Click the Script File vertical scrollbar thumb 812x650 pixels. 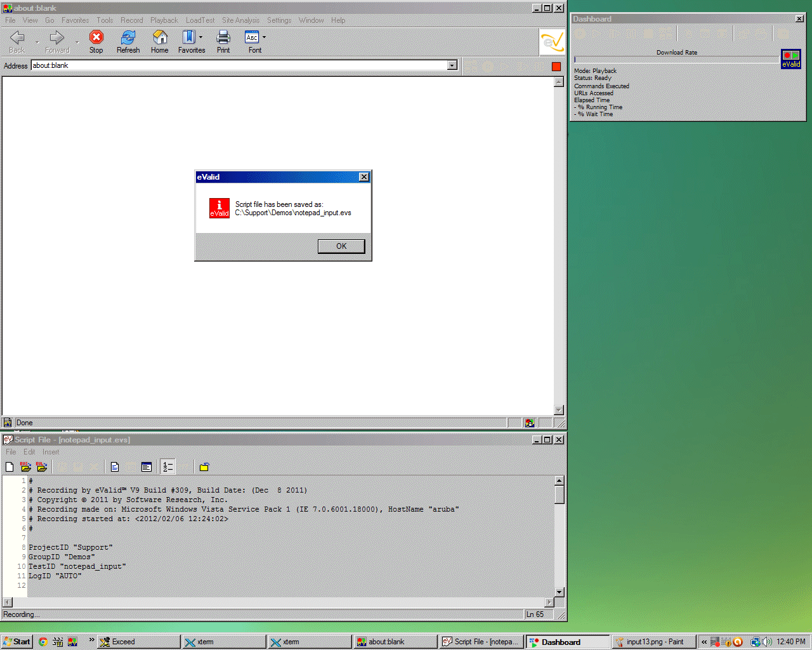[560, 494]
